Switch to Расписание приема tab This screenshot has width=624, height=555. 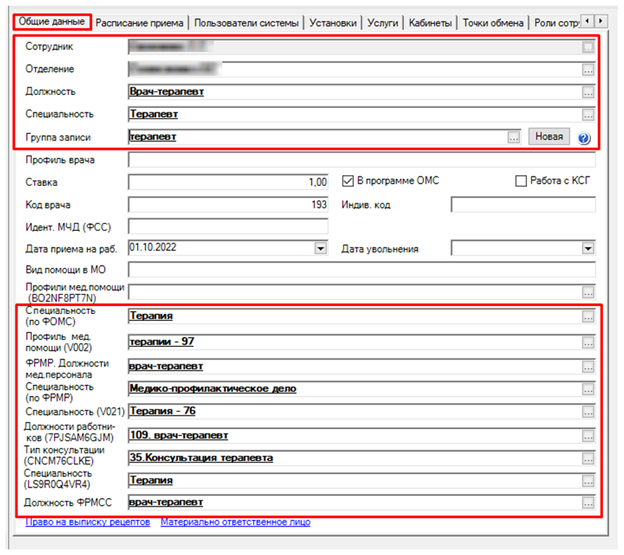pos(139,23)
